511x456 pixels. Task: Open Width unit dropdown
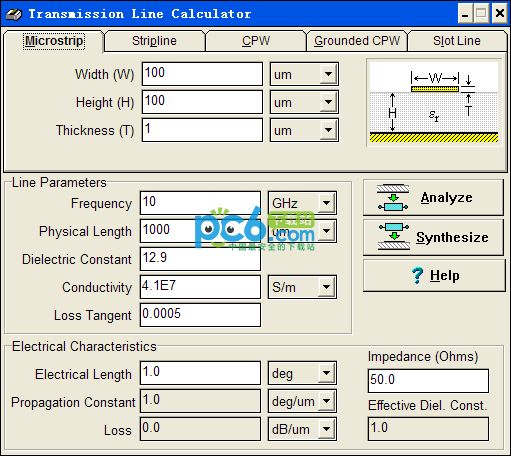pyautogui.click(x=328, y=74)
